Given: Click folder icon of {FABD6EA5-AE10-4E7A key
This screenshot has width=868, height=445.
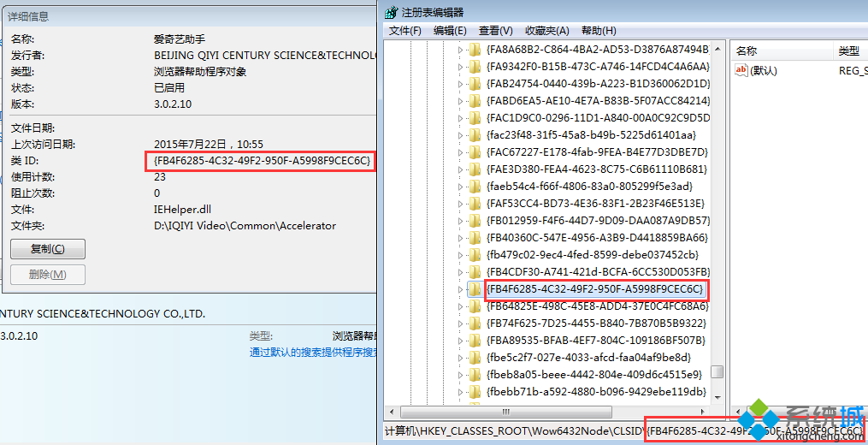Looking at the screenshot, I should pos(475,101).
